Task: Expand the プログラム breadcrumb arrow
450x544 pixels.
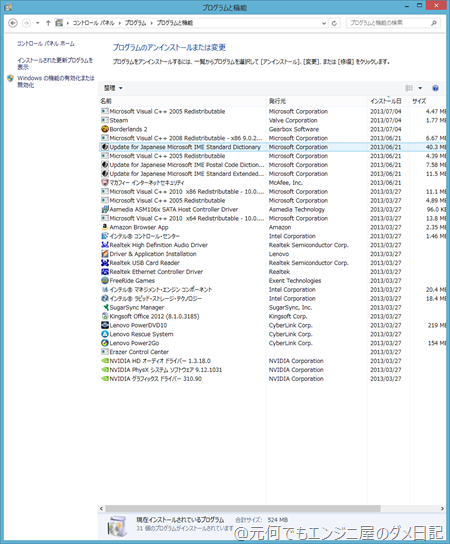Action: pos(152,23)
